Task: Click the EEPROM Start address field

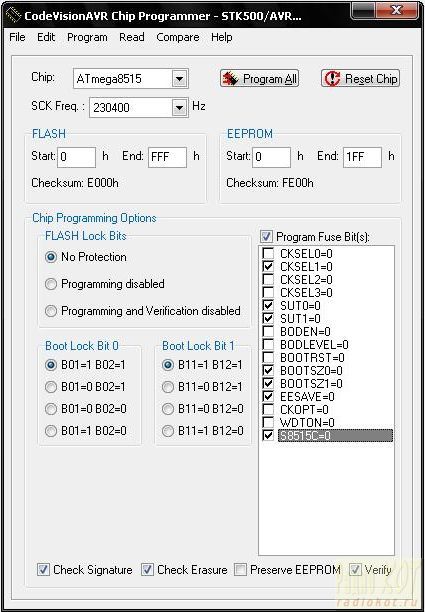Action: pyautogui.click(x=271, y=157)
